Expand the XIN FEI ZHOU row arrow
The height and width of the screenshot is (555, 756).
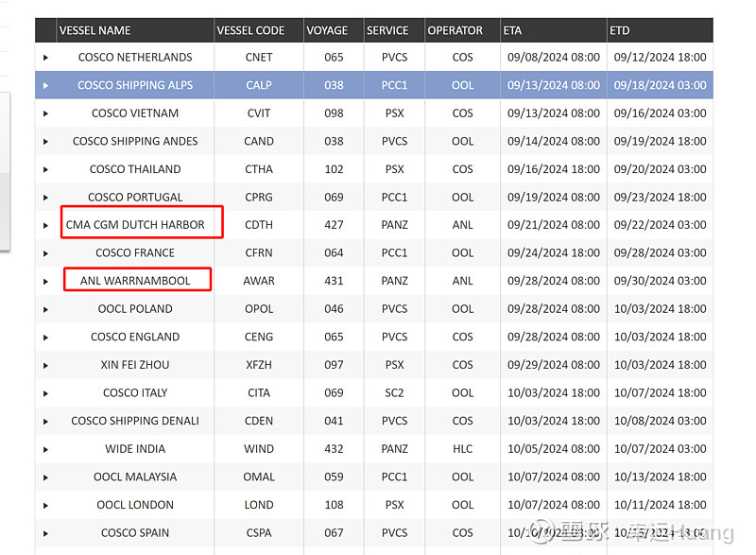point(45,365)
